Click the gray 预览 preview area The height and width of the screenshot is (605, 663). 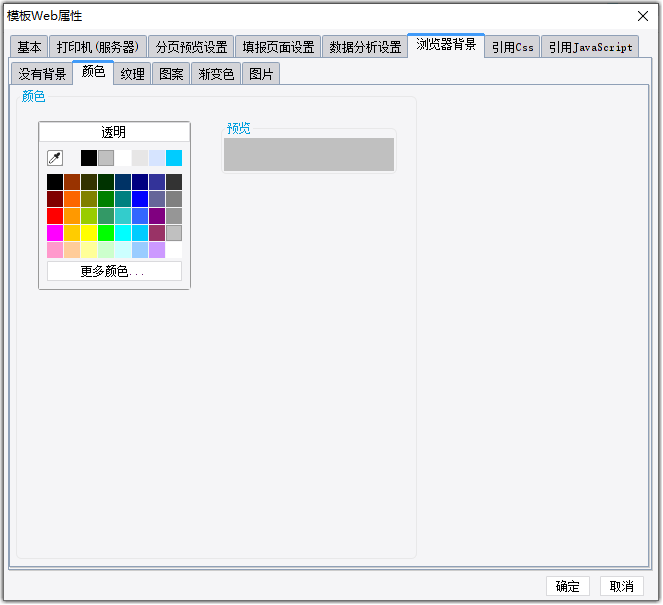click(x=309, y=154)
